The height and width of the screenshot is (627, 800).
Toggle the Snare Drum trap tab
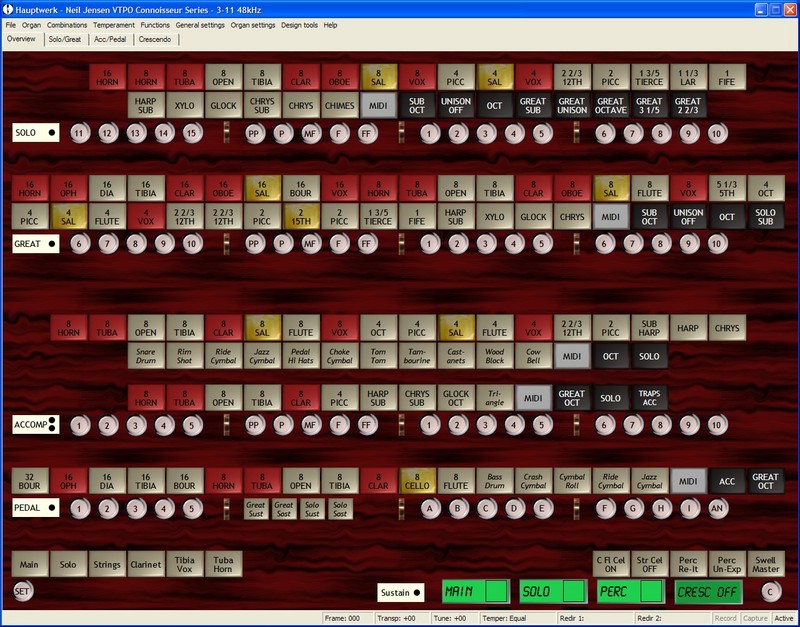pos(147,356)
